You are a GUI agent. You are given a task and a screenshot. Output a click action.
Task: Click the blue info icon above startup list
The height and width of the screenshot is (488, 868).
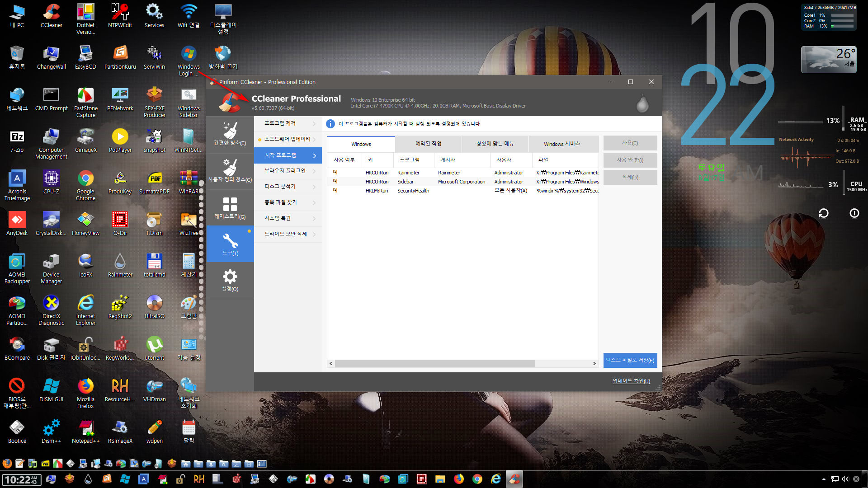pos(330,124)
